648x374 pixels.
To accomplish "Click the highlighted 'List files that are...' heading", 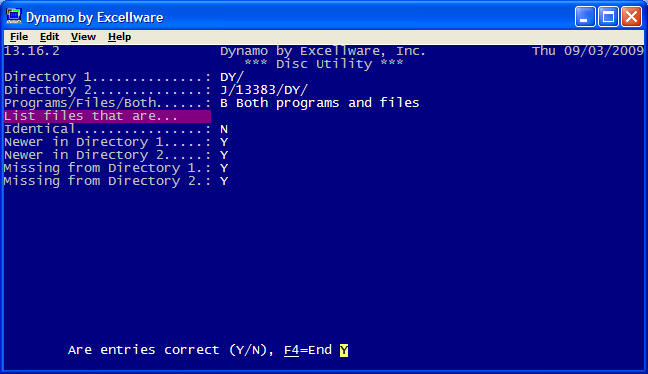I will (107, 116).
